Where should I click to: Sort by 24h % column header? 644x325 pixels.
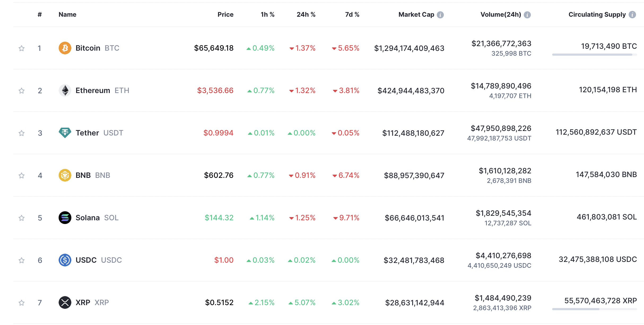pos(306,15)
